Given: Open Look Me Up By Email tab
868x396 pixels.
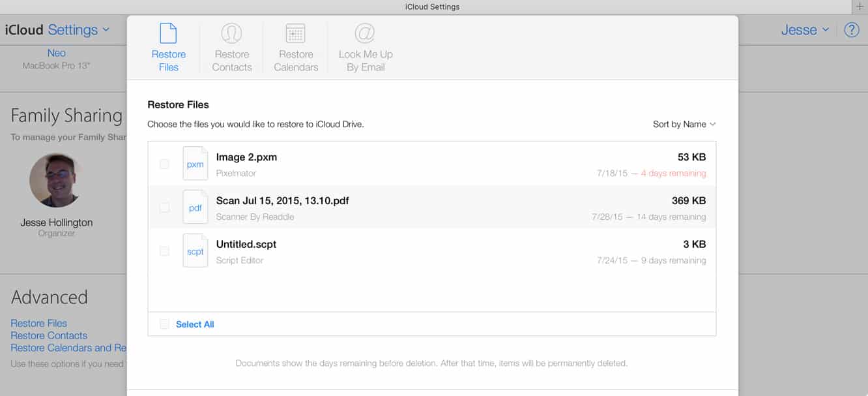Looking at the screenshot, I should pyautogui.click(x=366, y=48).
